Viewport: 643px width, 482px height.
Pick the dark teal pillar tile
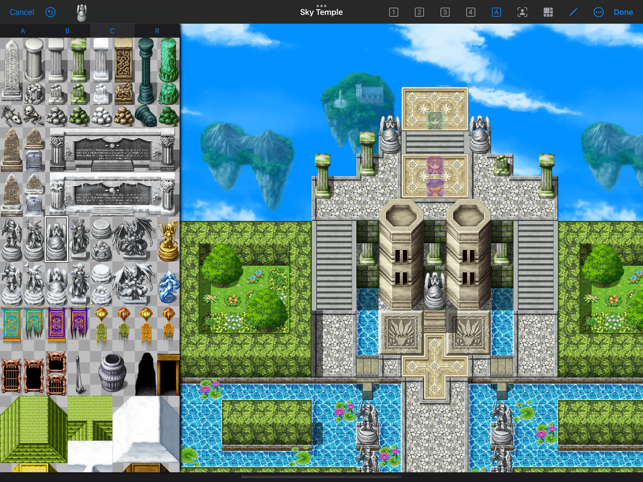tap(146, 71)
